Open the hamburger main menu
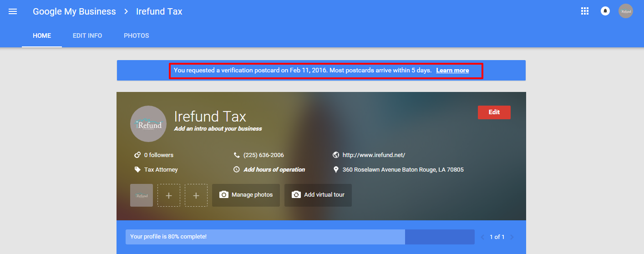The width and height of the screenshot is (644, 254). (x=13, y=11)
